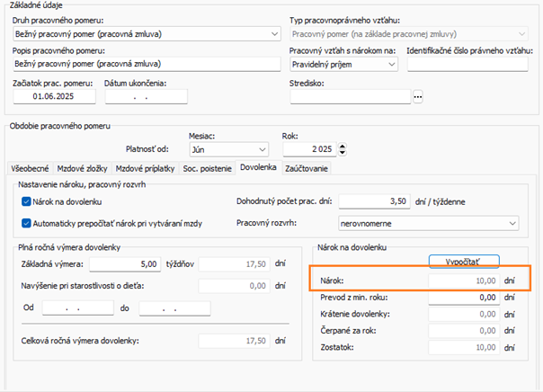Open the Mzdové zložky tab
543x392 pixels.
pyautogui.click(x=82, y=169)
